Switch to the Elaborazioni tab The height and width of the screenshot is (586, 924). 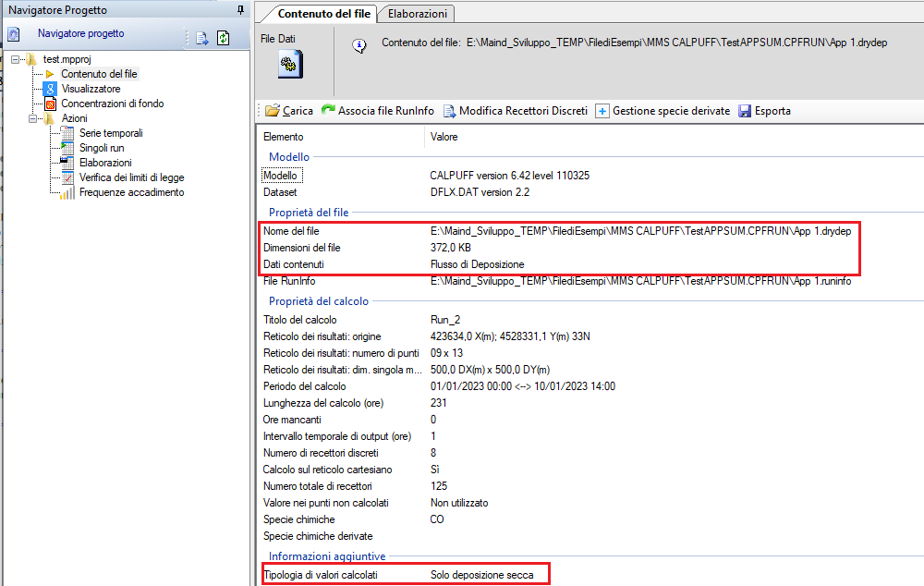417,14
